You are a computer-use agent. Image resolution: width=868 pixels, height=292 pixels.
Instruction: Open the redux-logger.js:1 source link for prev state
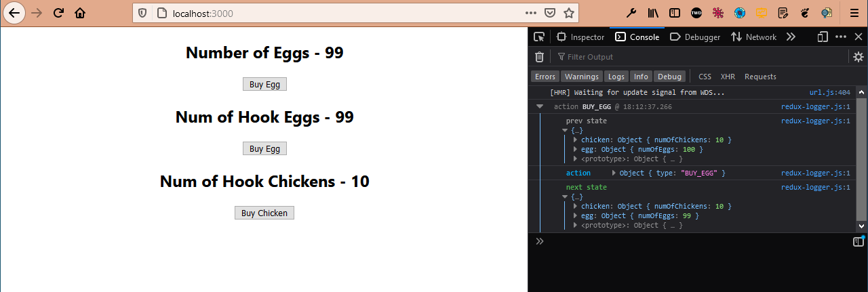[x=815, y=121]
